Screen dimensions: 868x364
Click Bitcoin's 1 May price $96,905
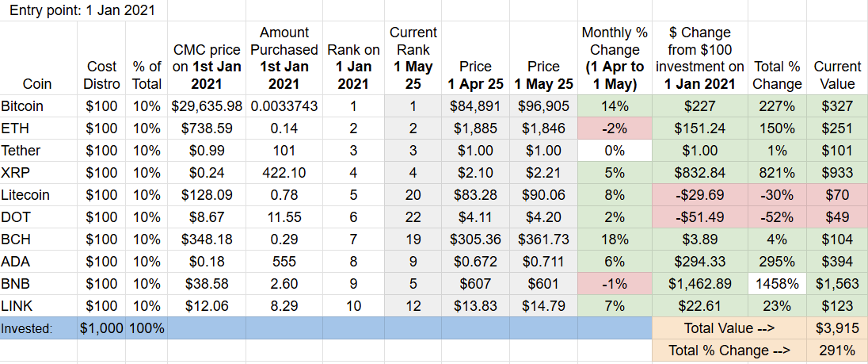click(543, 105)
